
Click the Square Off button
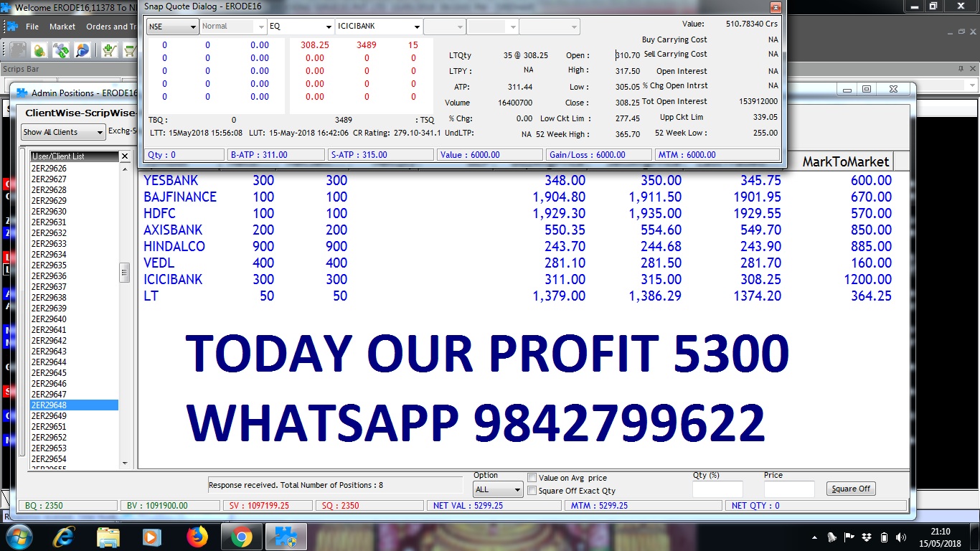click(x=851, y=489)
